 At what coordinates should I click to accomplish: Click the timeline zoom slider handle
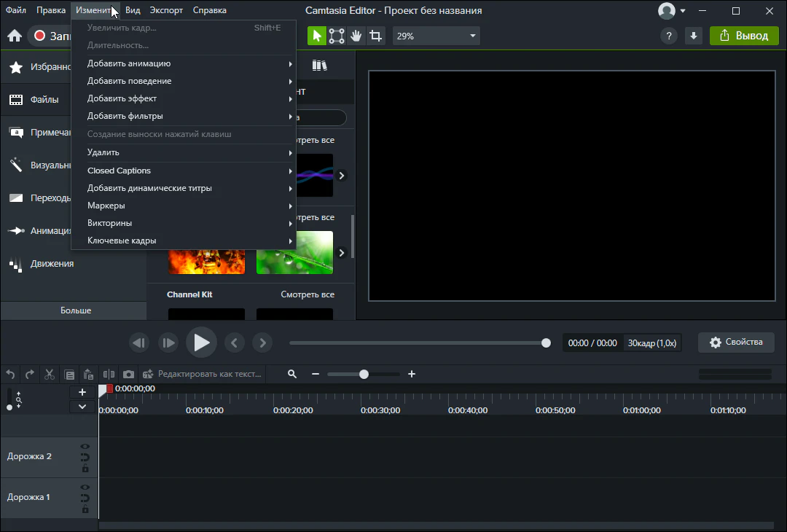(x=364, y=374)
